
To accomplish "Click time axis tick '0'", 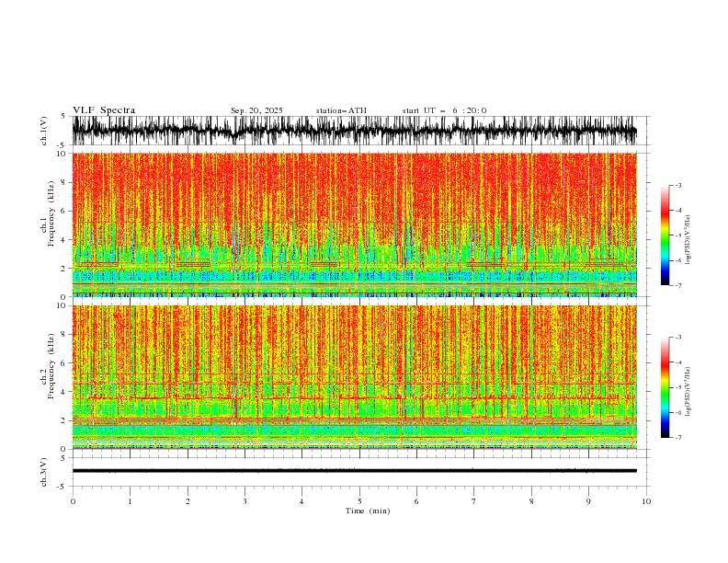I will (x=73, y=501).
